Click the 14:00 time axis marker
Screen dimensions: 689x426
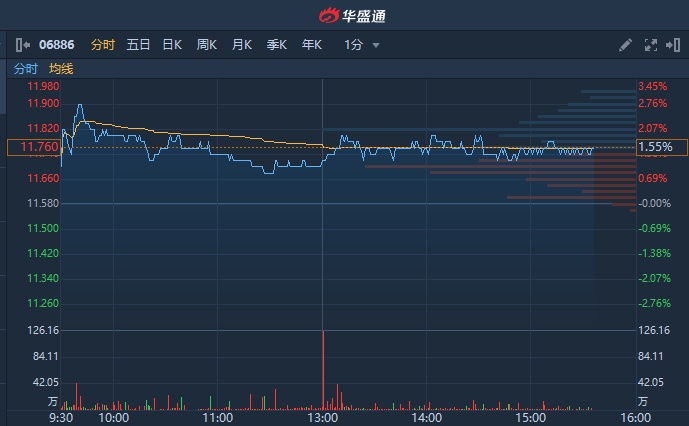(x=427, y=417)
